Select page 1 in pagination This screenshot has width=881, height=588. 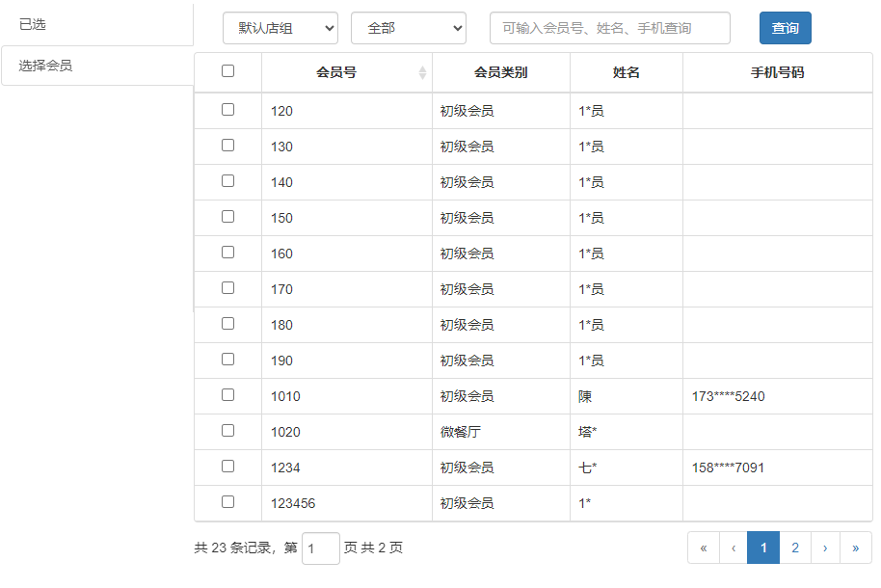pyautogui.click(x=763, y=548)
